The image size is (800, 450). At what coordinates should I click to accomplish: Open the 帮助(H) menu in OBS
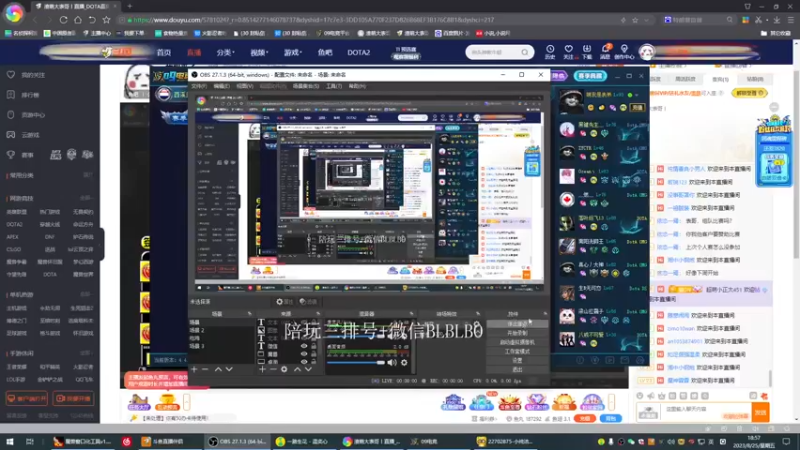click(357, 86)
